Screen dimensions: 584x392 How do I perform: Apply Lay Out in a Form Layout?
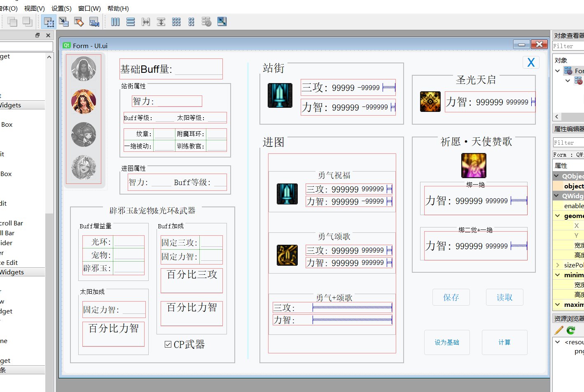click(x=191, y=22)
